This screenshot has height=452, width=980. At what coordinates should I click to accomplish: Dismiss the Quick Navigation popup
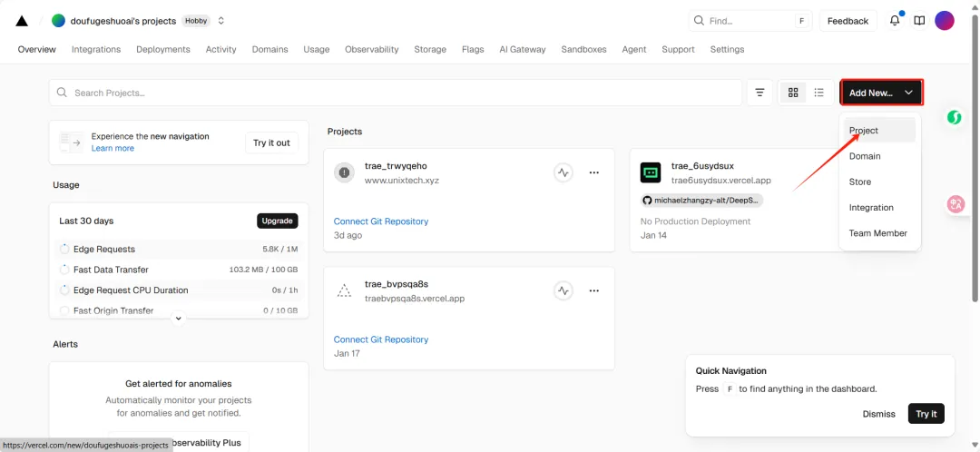[878, 414]
